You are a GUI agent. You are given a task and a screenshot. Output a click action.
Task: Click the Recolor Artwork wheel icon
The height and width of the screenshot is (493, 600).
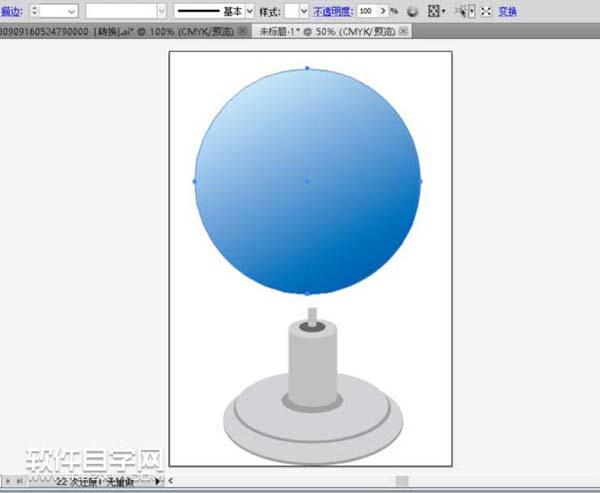tap(412, 11)
